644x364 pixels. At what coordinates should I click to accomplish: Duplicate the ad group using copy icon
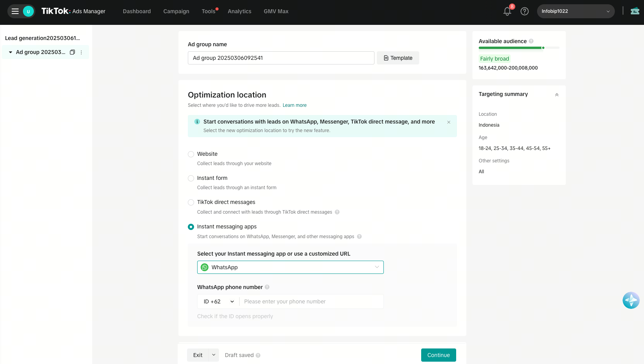click(72, 52)
